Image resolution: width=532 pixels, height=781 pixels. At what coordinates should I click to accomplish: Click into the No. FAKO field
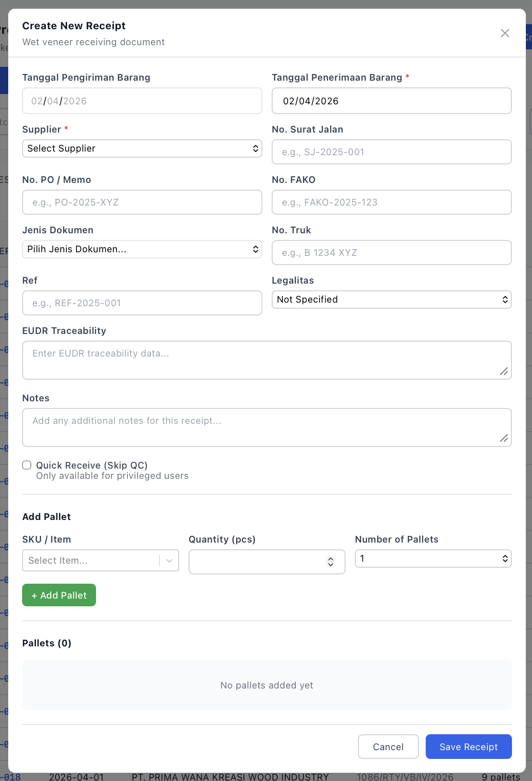coord(391,202)
